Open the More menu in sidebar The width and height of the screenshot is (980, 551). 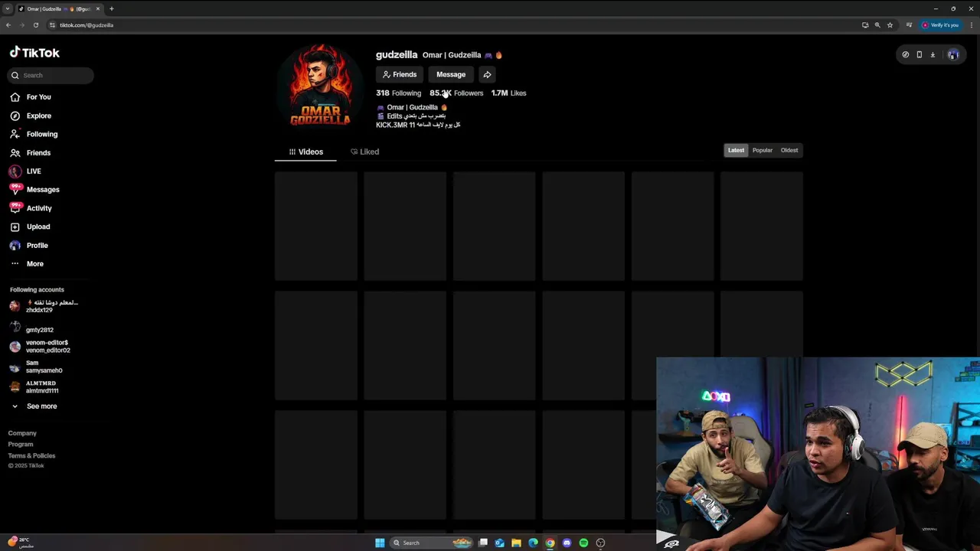click(x=28, y=264)
